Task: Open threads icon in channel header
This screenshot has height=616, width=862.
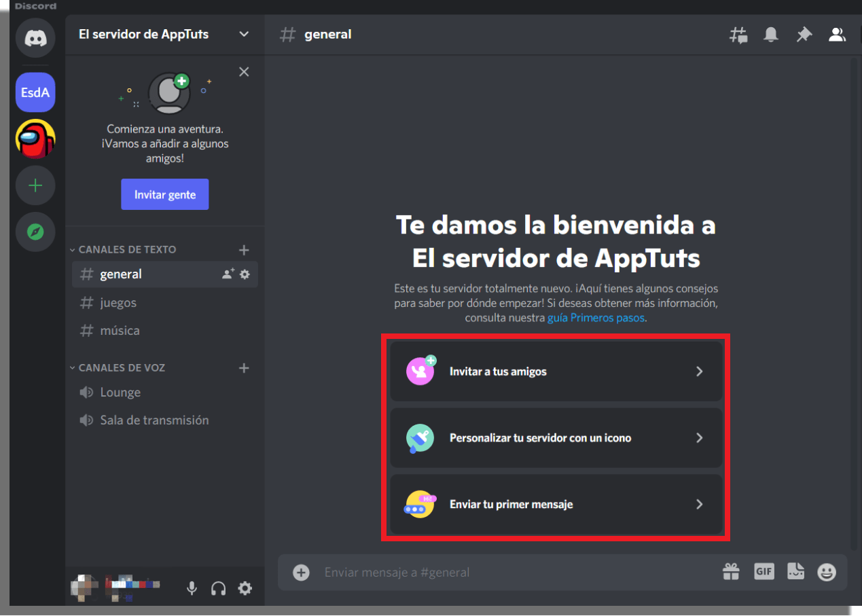Action: click(738, 35)
